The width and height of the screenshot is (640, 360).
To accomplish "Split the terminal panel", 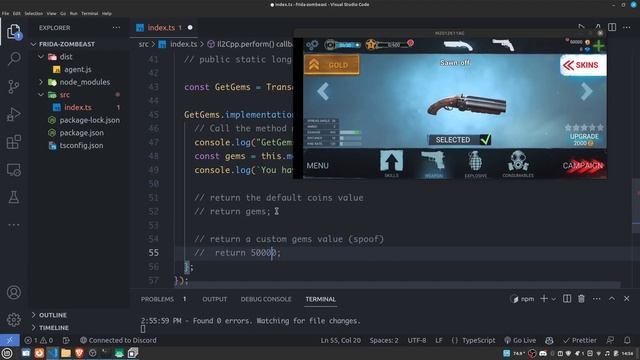I will 567,299.
